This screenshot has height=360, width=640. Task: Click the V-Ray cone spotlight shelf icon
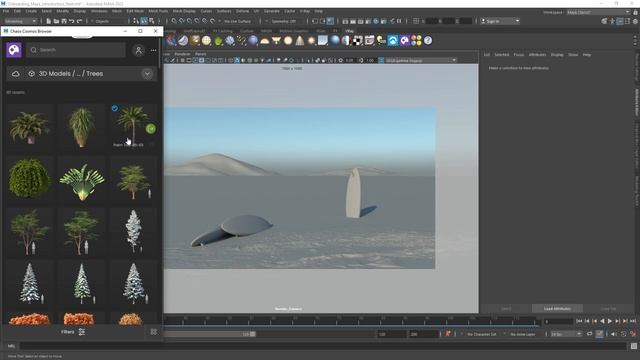[300, 40]
